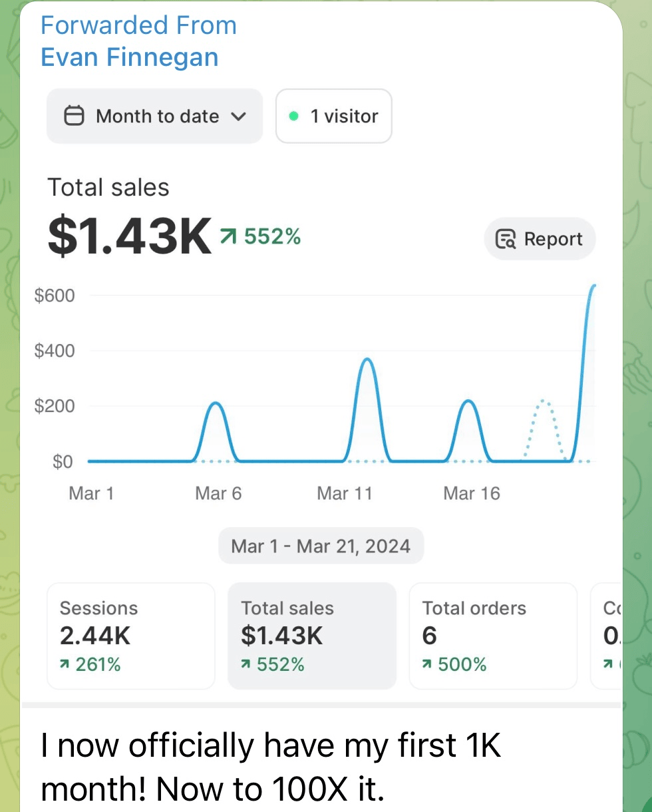Open the Evan Finnegan forwarded sender link
Screen dimensions: 652x812
pyautogui.click(x=130, y=57)
